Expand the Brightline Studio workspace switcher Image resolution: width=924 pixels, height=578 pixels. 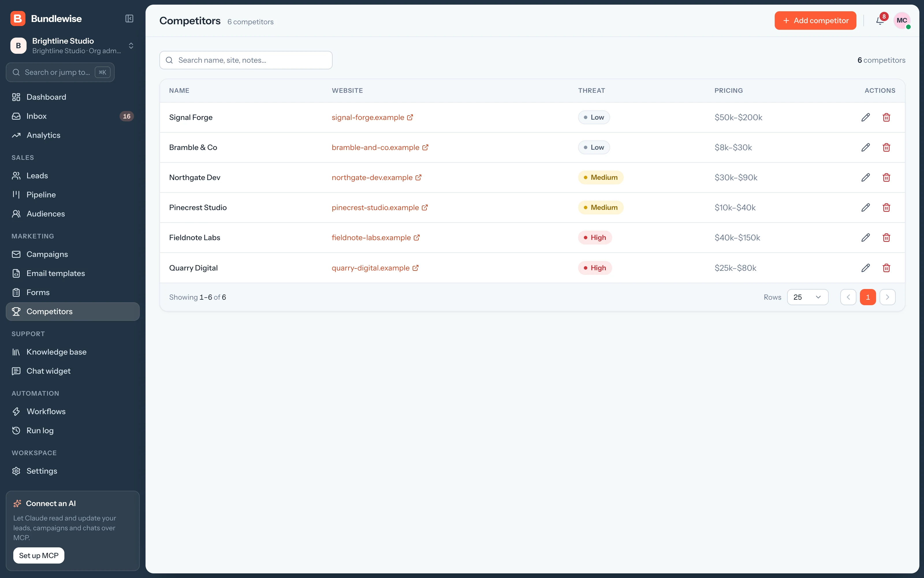[72, 45]
